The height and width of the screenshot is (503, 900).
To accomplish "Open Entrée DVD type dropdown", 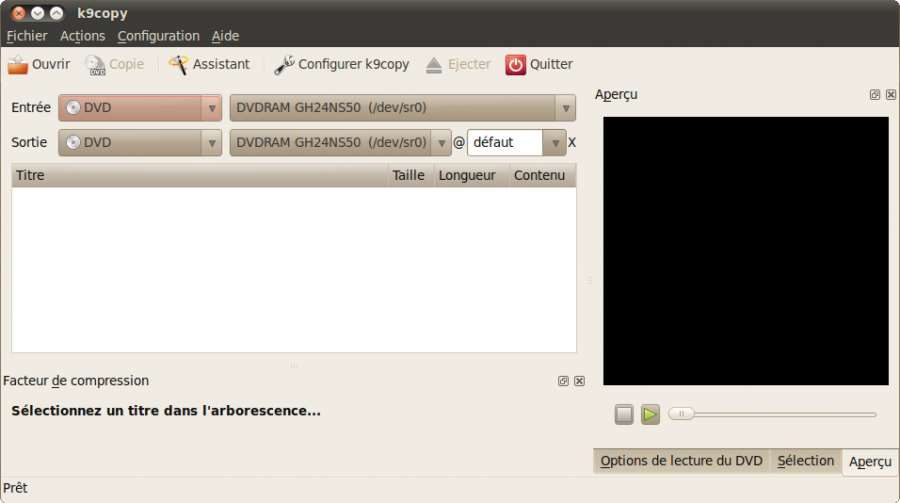I will (x=140, y=108).
